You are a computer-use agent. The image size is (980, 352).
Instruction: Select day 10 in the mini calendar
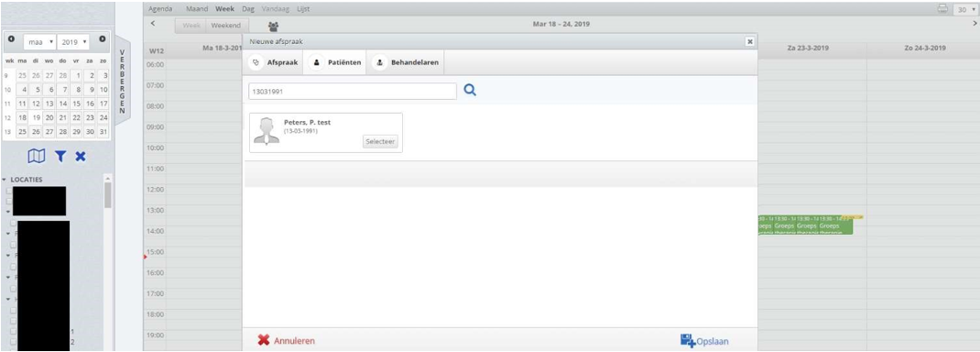(x=103, y=89)
